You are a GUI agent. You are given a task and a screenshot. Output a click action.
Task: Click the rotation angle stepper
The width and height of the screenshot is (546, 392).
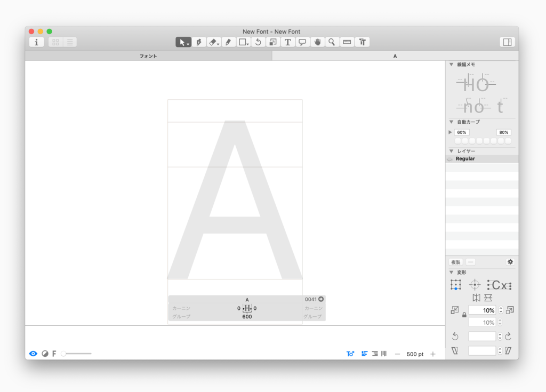pos(500,336)
